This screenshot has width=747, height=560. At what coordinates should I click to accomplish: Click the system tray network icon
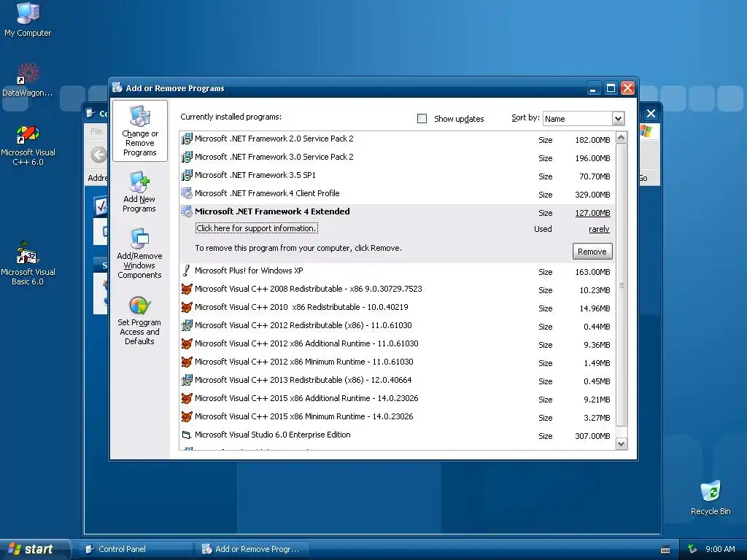coord(692,549)
